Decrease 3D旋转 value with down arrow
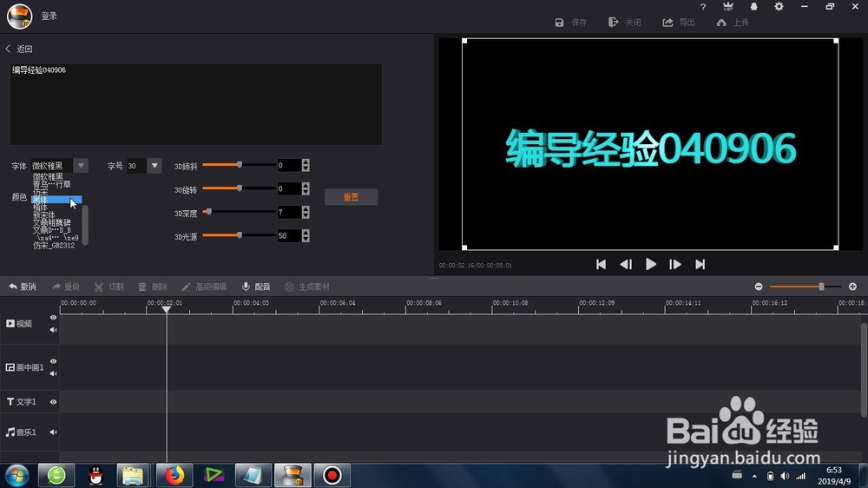This screenshot has width=868, height=488. click(x=306, y=192)
